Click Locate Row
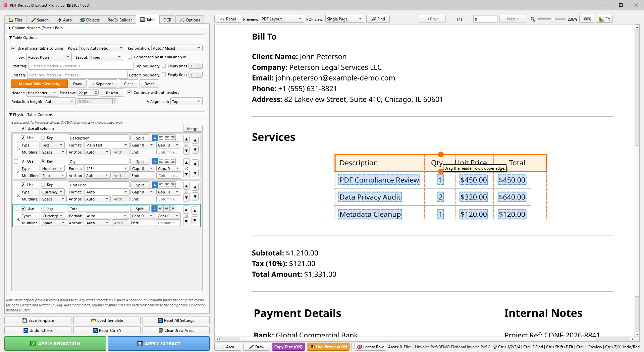 tap(370, 347)
